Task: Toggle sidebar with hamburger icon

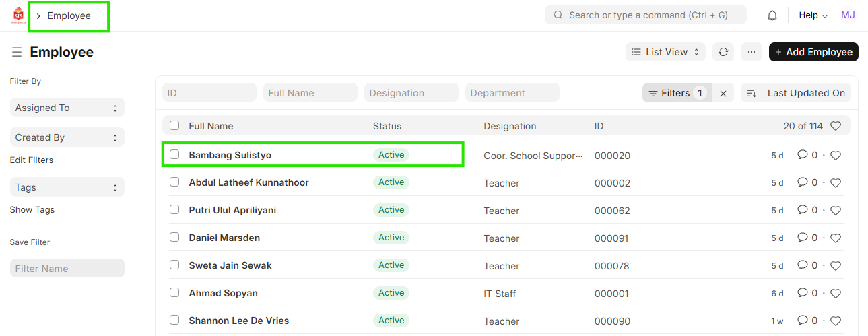Action: 17,52
